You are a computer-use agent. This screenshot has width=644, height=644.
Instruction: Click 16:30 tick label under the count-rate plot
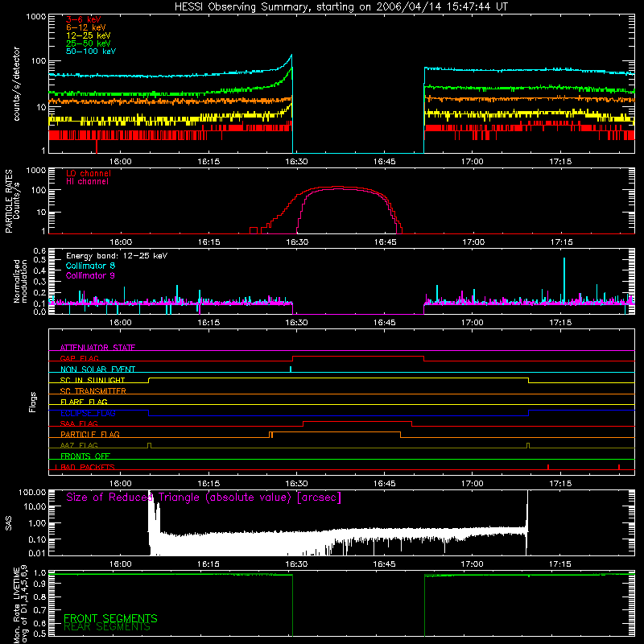coord(296,162)
